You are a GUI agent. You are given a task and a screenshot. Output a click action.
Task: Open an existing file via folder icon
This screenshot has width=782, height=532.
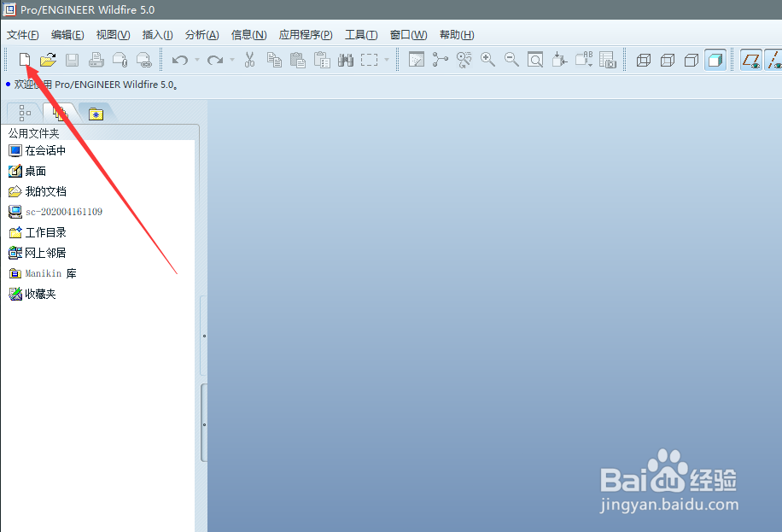48,60
